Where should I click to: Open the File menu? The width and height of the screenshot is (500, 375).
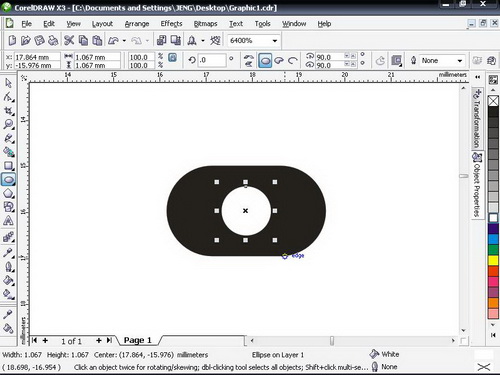click(x=26, y=24)
